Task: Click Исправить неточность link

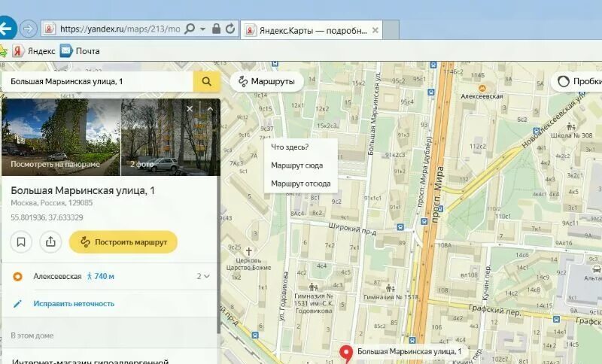Action: click(74, 303)
